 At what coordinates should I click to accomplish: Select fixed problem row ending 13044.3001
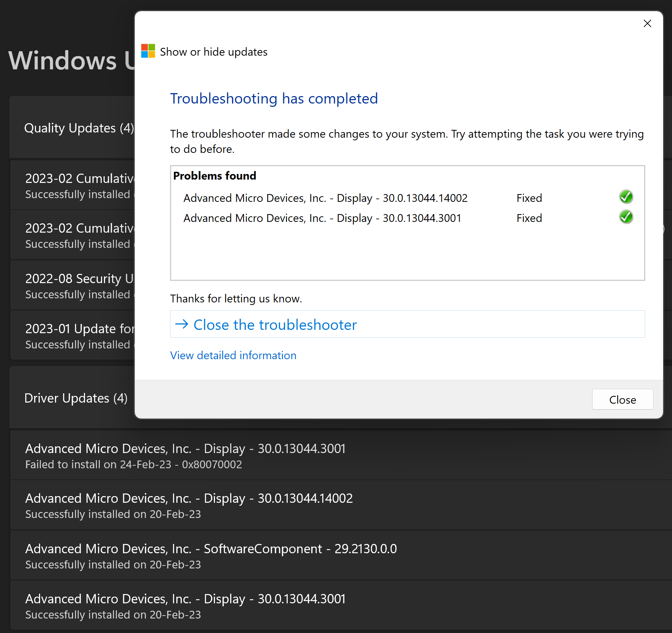point(407,218)
